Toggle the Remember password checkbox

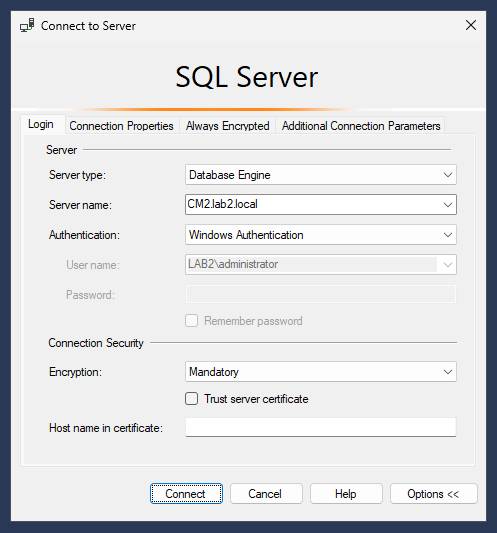(x=191, y=321)
